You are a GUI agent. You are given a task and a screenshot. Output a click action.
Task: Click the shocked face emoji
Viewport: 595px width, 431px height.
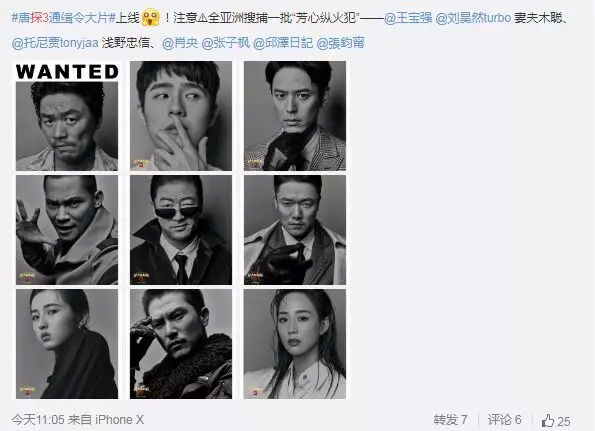pyautogui.click(x=150, y=18)
